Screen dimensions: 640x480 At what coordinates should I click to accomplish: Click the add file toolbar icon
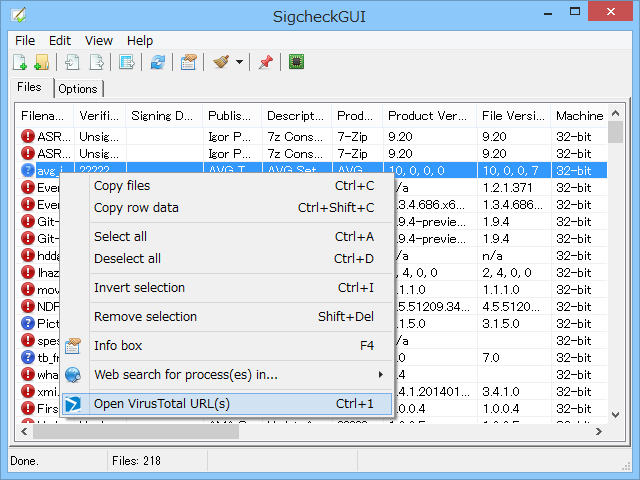(x=20, y=62)
